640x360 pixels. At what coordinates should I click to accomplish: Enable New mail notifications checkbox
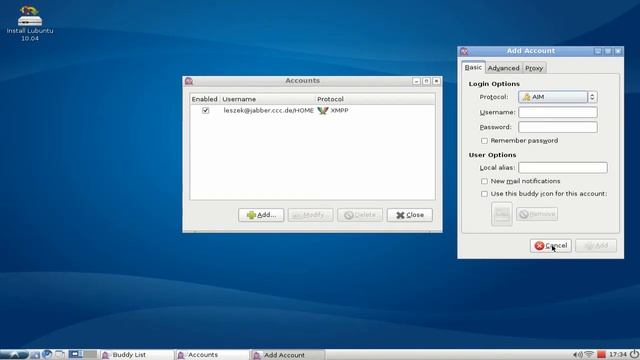[x=484, y=181]
